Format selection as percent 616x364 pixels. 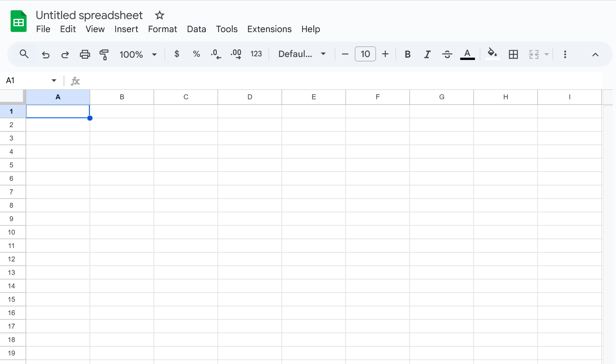coord(196,54)
